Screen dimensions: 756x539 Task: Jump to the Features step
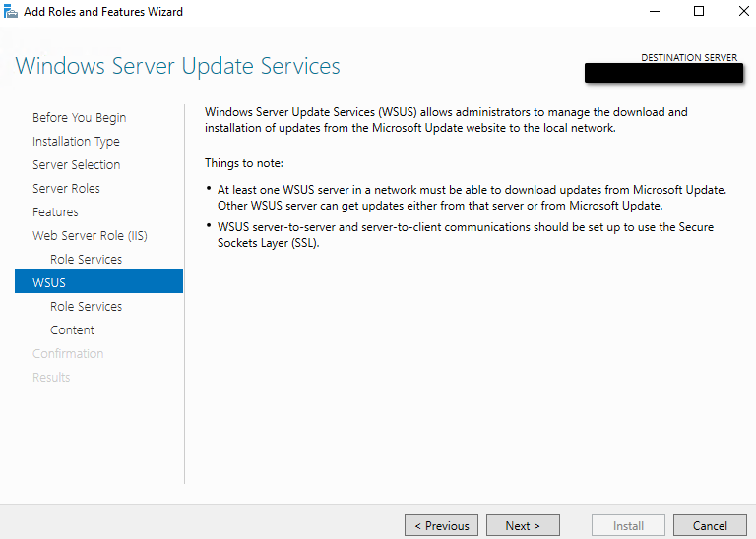[x=55, y=211]
